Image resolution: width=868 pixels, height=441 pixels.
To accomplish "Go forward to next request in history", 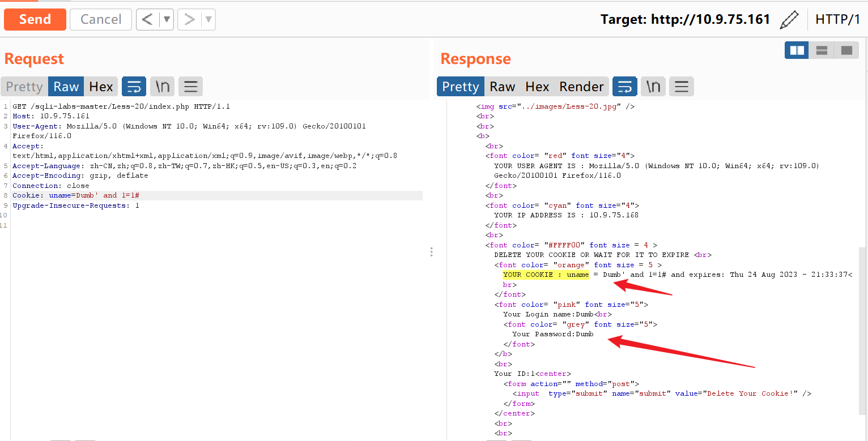I will click(x=190, y=19).
